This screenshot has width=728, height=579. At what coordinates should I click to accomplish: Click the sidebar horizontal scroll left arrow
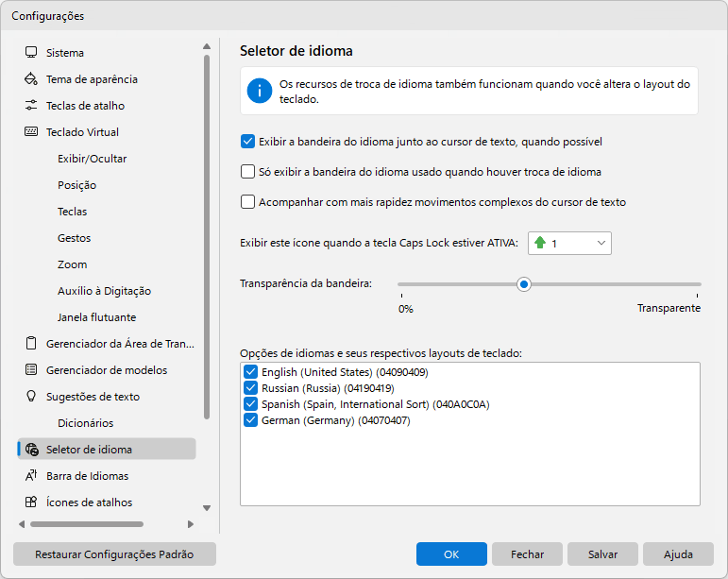click(x=22, y=524)
